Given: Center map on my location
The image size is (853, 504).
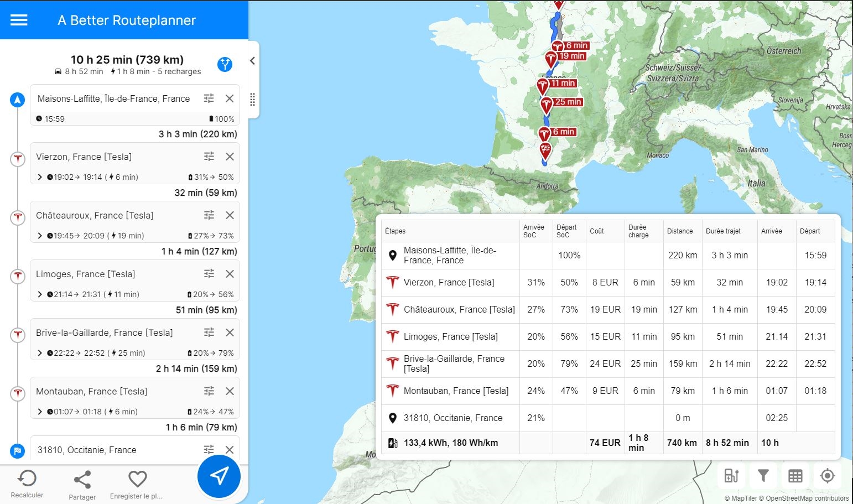Looking at the screenshot, I should pyautogui.click(x=828, y=476).
